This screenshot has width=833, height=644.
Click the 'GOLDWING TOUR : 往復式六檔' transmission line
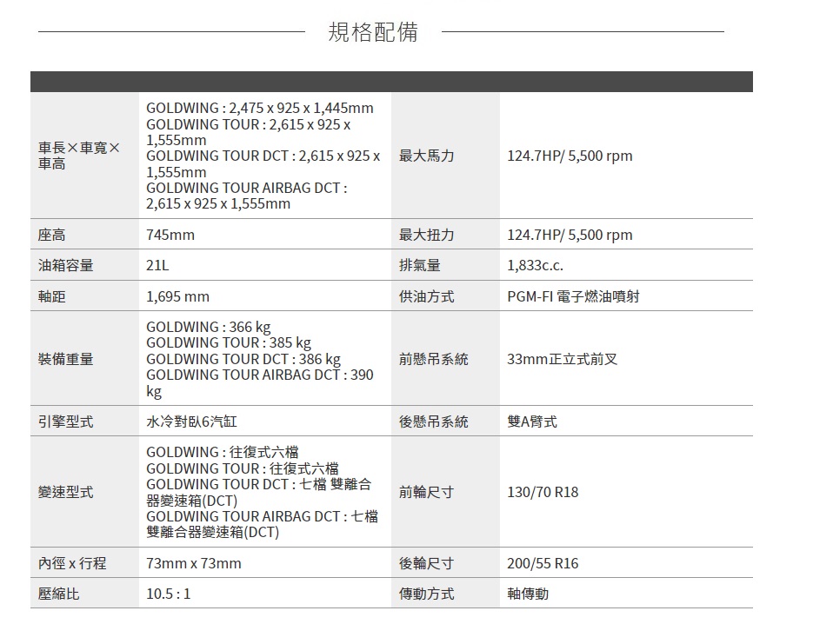click(243, 468)
